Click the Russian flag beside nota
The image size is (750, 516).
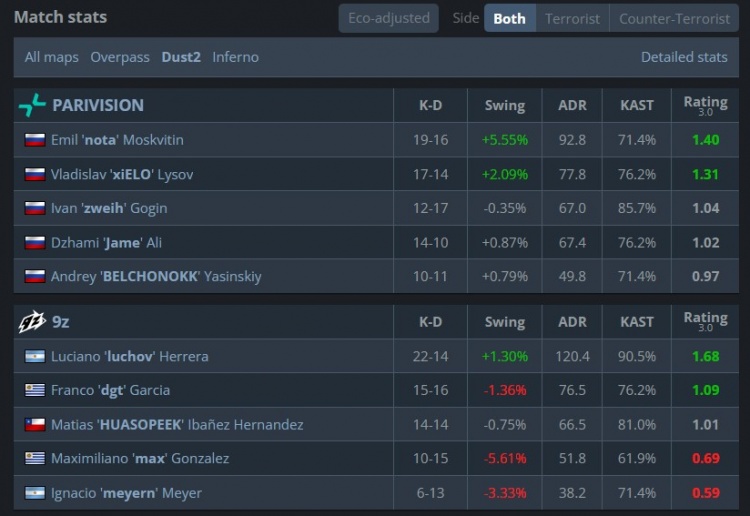pos(35,140)
